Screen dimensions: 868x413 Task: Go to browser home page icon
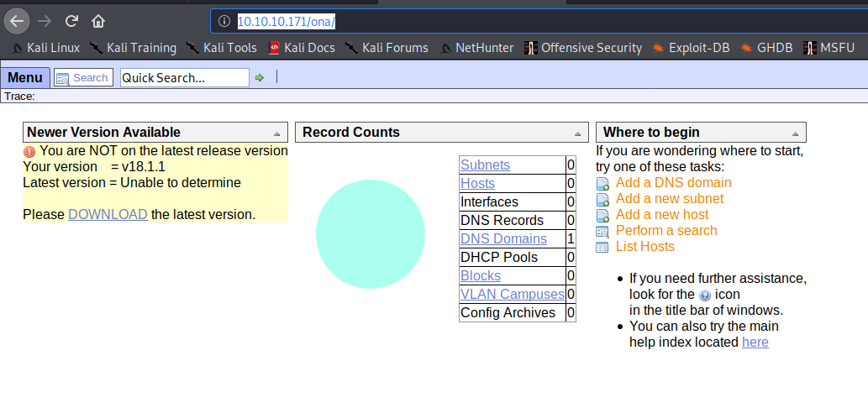98,20
